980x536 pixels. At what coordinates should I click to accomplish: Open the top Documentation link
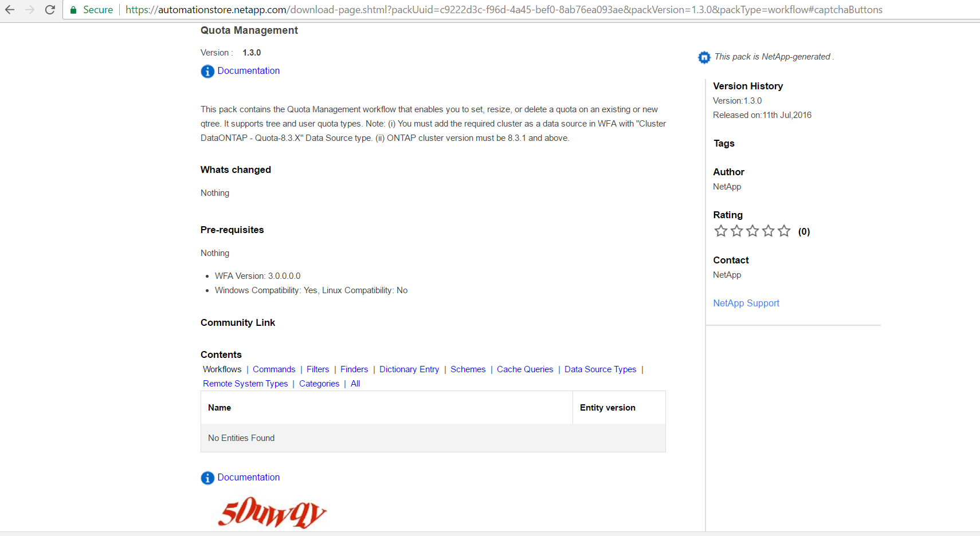tap(249, 70)
